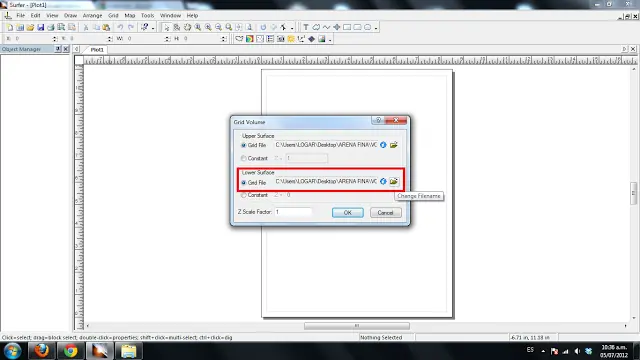Click the Save disk icon
Viewport: 640px width, 360px height.
pos(40,27)
